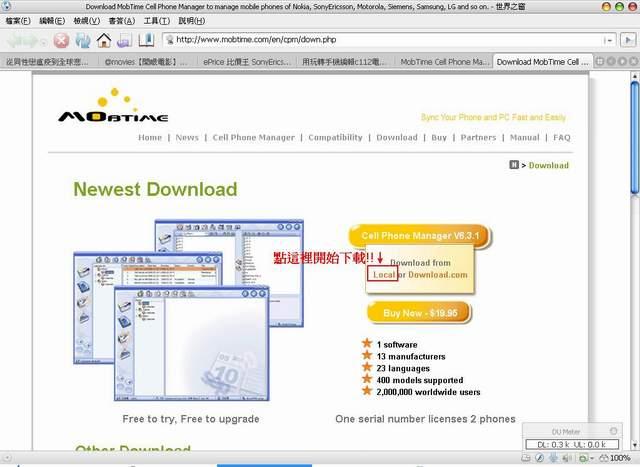
Task: Click the URL address input field
Action: tap(384, 40)
